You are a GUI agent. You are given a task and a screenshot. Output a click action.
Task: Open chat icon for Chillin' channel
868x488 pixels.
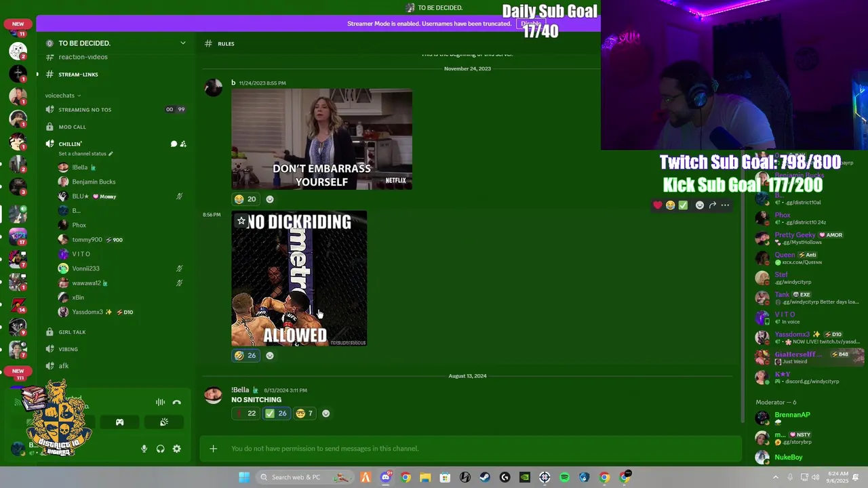coord(174,144)
